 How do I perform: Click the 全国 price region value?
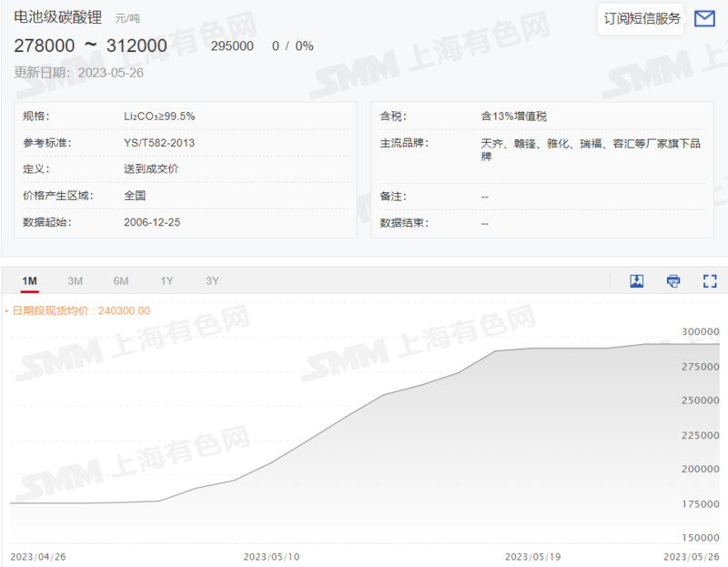coord(136,196)
